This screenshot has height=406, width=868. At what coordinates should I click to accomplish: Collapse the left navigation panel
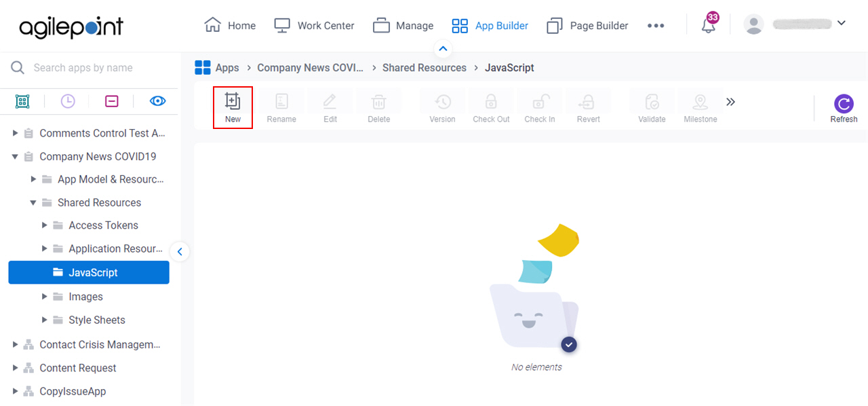tap(180, 251)
